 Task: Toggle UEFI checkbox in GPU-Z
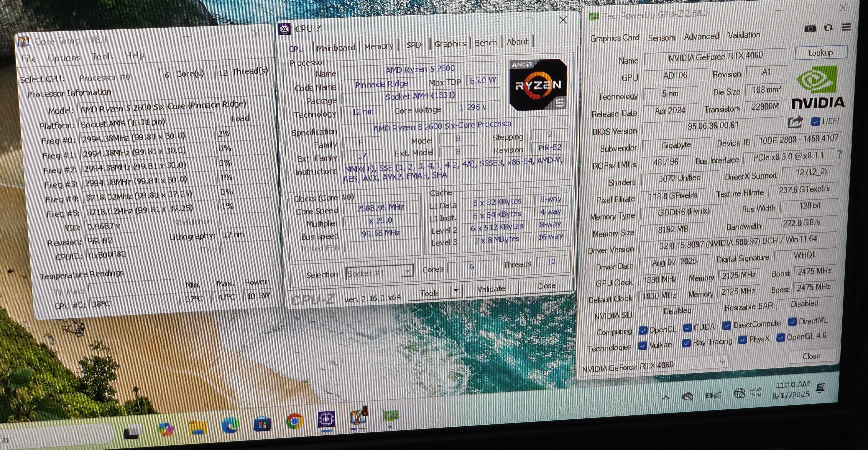click(815, 122)
